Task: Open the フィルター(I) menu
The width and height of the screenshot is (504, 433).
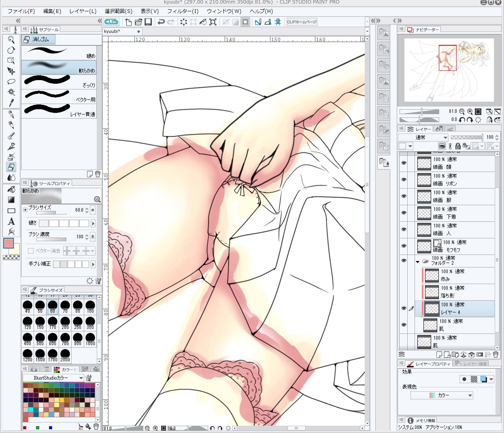Action: point(183,11)
